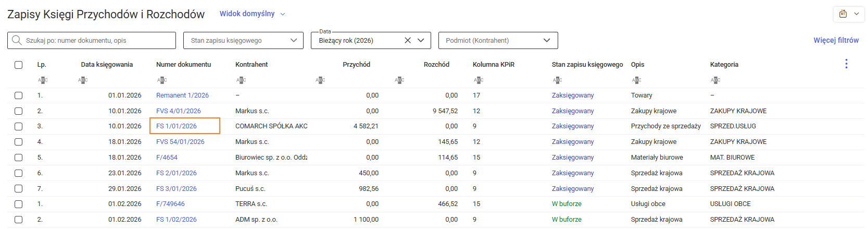Open the Podmiot (Kontrahent) dropdown
Image resolution: width=868 pixels, height=229 pixels.
pyautogui.click(x=546, y=40)
